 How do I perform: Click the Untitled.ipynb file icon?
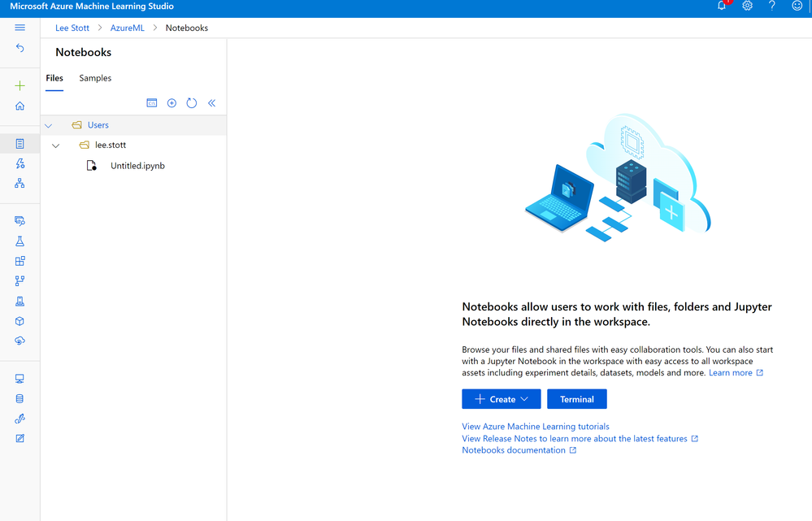[92, 166]
